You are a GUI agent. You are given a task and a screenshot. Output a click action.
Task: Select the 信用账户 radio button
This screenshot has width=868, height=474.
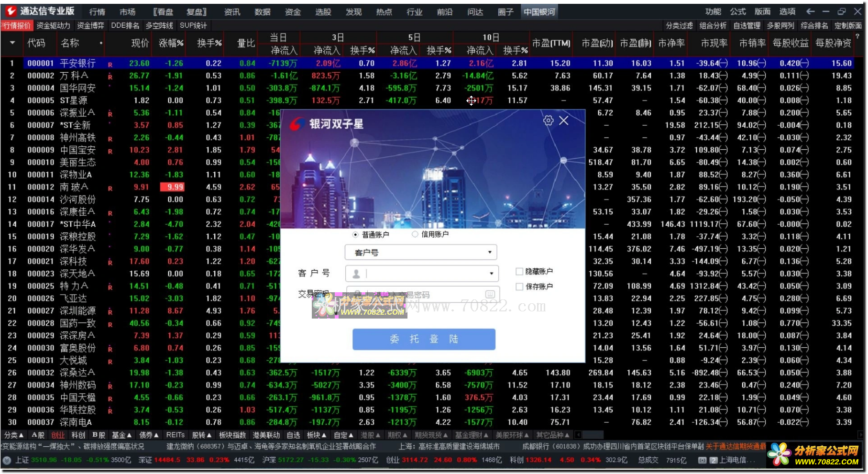415,234
